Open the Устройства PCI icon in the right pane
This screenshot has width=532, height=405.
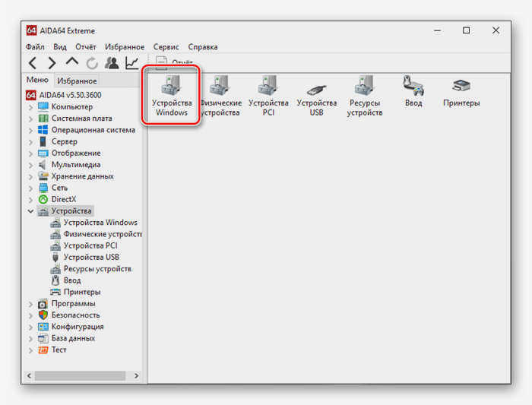pos(268,96)
